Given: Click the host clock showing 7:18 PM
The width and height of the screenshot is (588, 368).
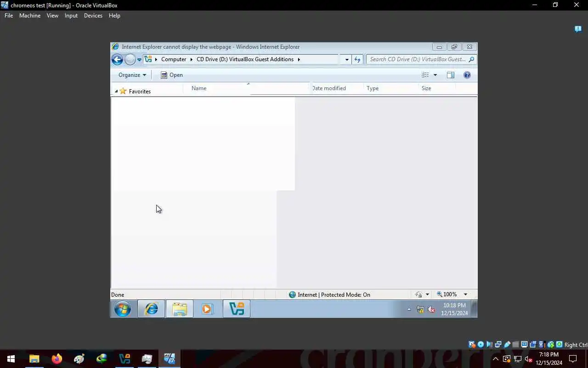Looking at the screenshot, I should 548,359.
